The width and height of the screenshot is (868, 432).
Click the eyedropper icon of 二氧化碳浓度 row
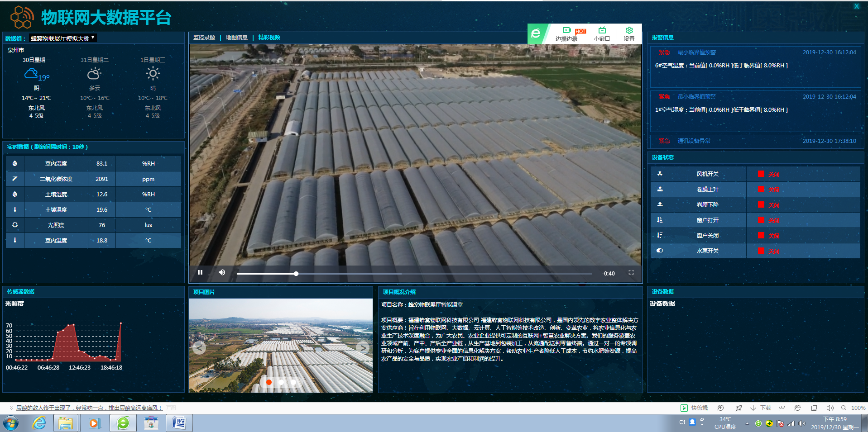15,179
